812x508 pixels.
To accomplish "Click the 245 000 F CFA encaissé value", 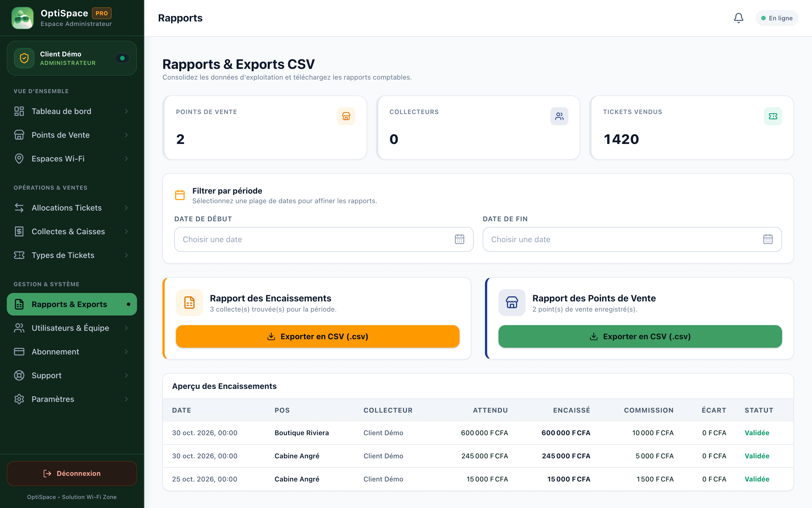I will click(566, 456).
